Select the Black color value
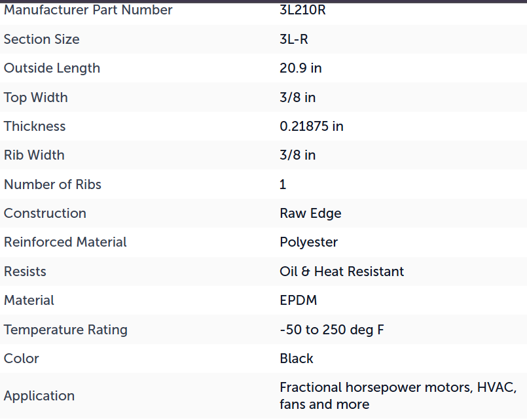This screenshot has width=527, height=420. pos(297,359)
